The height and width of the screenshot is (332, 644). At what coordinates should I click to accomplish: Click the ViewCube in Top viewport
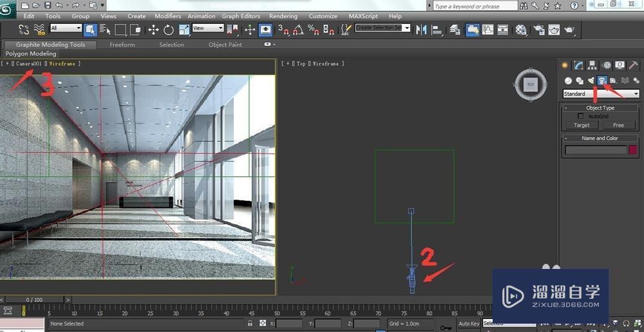tap(530, 85)
